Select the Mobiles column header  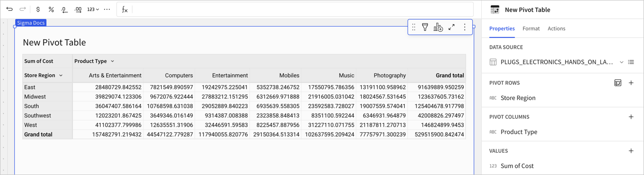point(276,75)
